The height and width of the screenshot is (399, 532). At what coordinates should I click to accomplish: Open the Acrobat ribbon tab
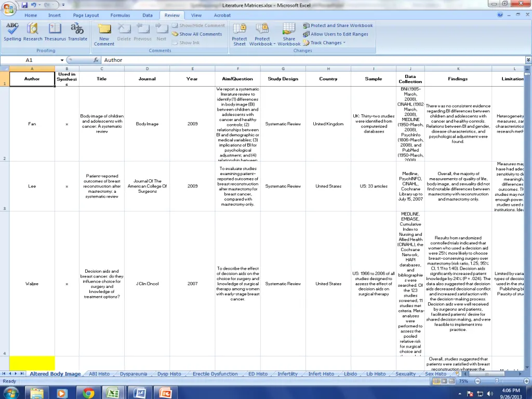[222, 15]
